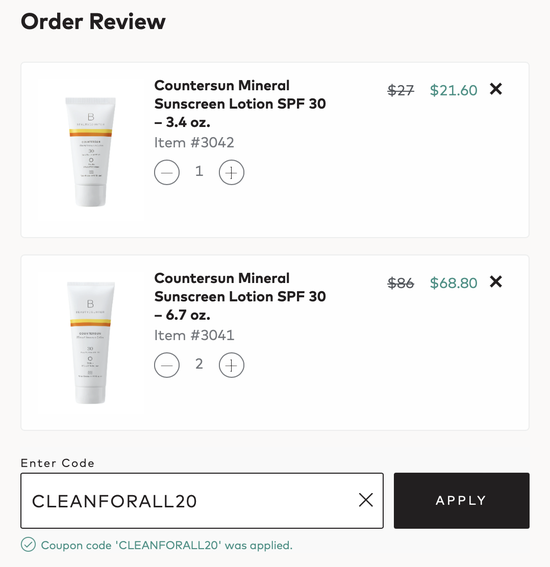Decrease quantity of 6.7 oz. sunscreen

(167, 365)
